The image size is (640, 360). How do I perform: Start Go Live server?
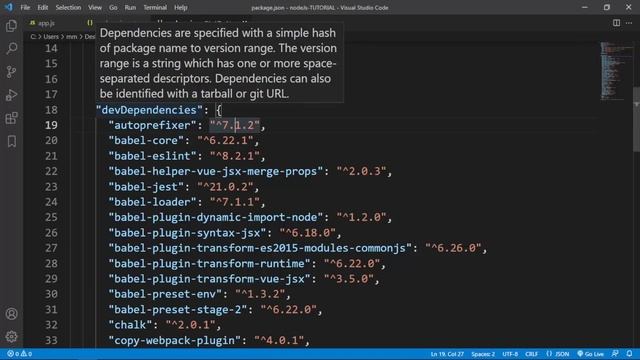(x=590, y=354)
